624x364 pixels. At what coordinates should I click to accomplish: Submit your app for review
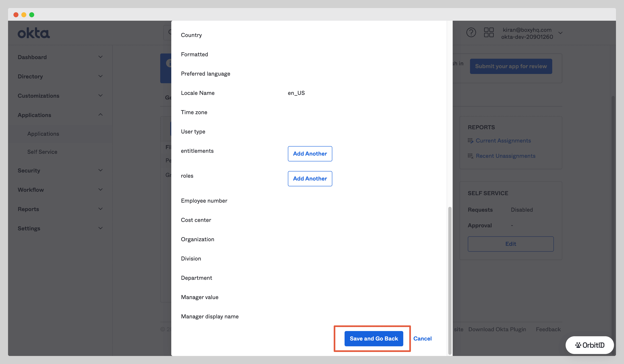pos(511,66)
